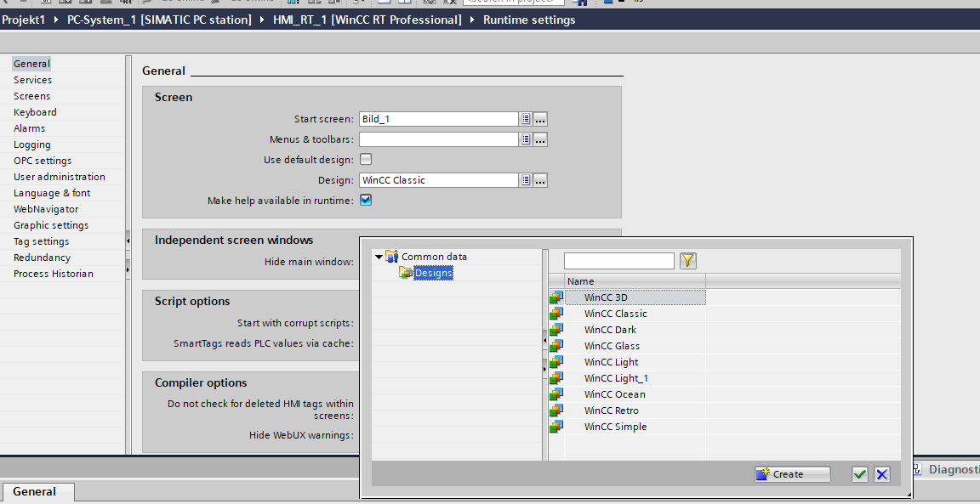Click the empty Menus & toolbars field
Image resolution: width=980 pixels, height=504 pixels.
tap(439, 139)
